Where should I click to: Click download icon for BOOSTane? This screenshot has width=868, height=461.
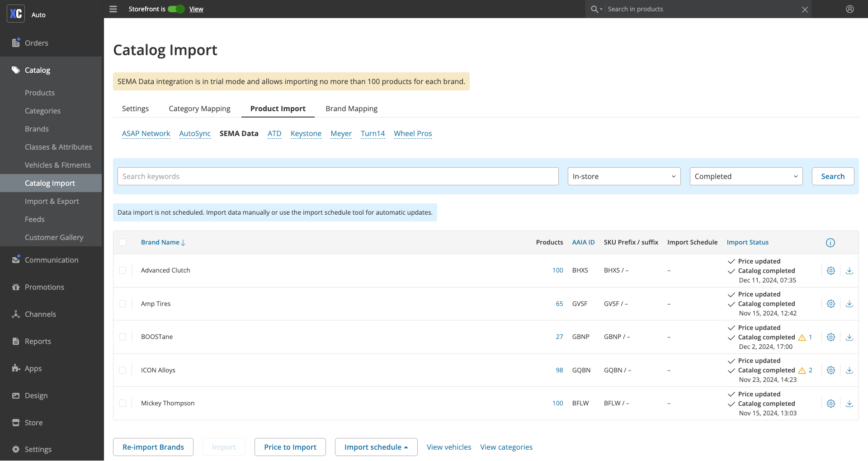[x=849, y=337]
